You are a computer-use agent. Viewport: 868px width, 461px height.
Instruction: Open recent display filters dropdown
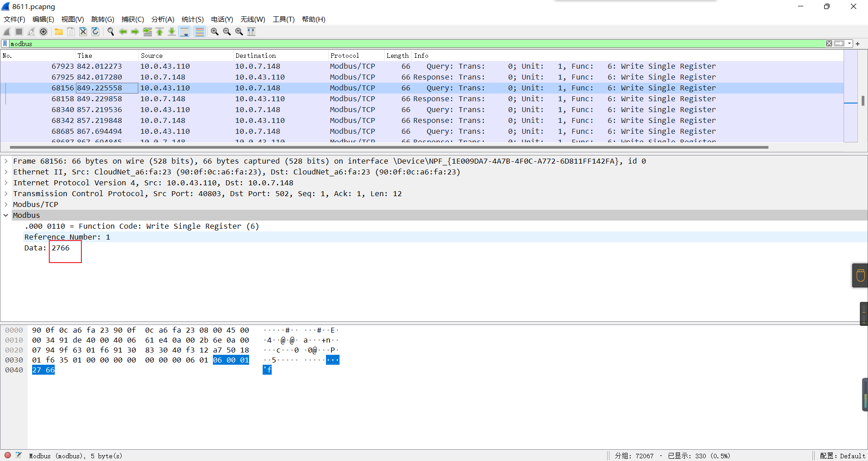(x=849, y=44)
